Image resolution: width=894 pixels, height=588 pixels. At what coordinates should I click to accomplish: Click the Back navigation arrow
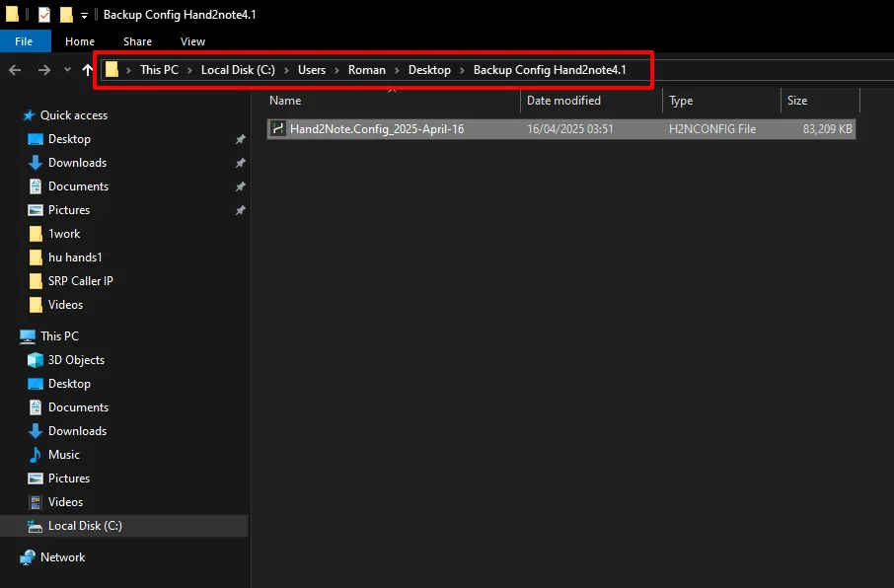pyautogui.click(x=15, y=70)
